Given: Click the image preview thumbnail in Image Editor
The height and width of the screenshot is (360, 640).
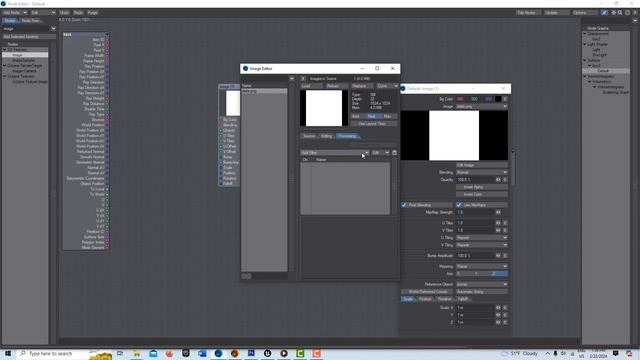Looking at the screenshot, I should (x=324, y=108).
